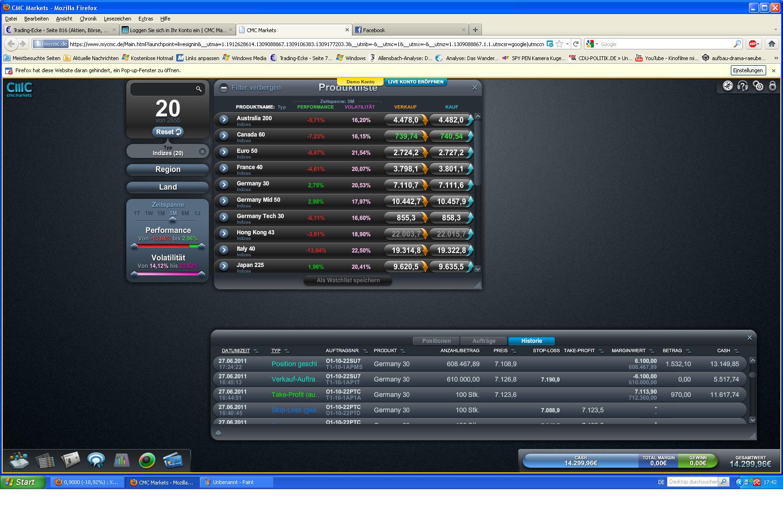Click the padlock logout icon
Image resolution: width=783 pixels, height=532 pixels.
(772, 86)
